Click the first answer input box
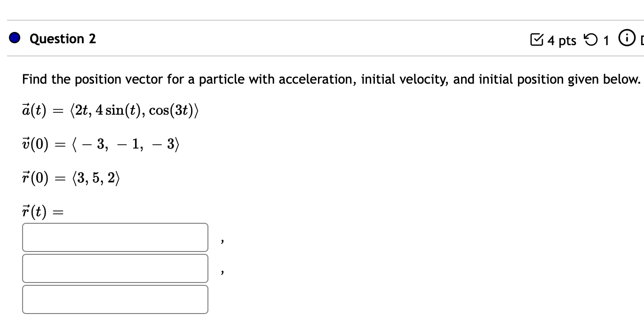 click(115, 237)
